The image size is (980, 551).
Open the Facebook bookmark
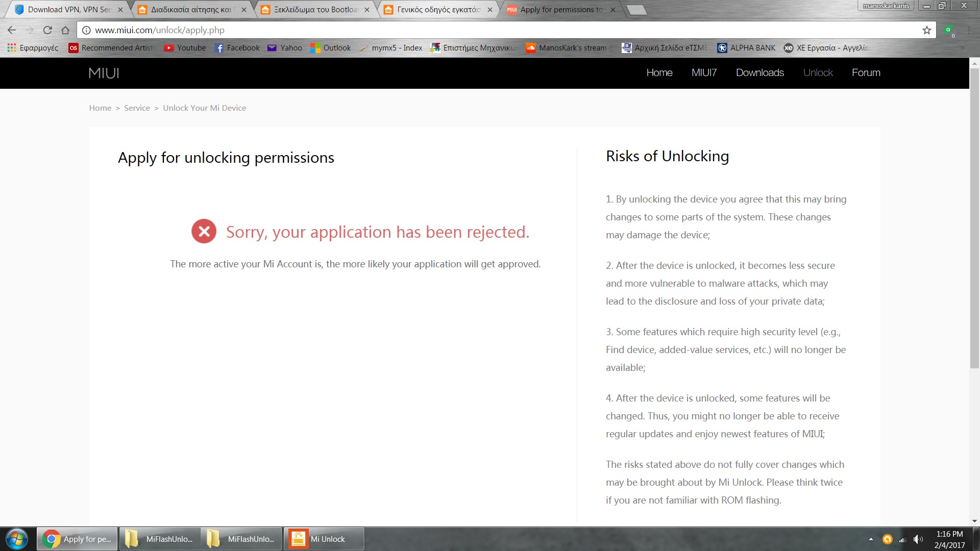tap(237, 48)
